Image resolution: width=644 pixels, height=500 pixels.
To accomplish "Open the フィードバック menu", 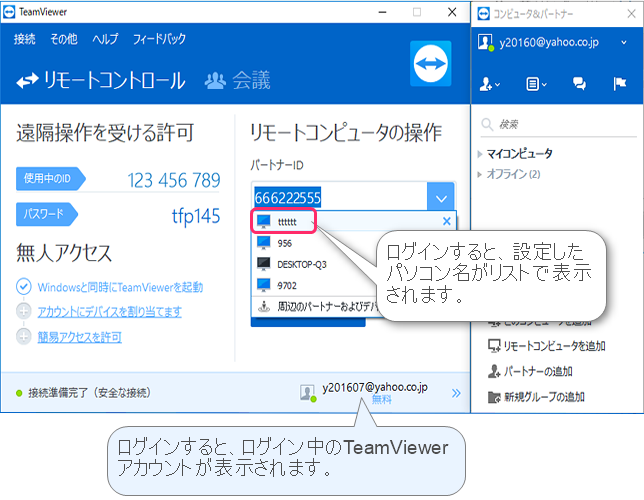I will click(x=159, y=39).
